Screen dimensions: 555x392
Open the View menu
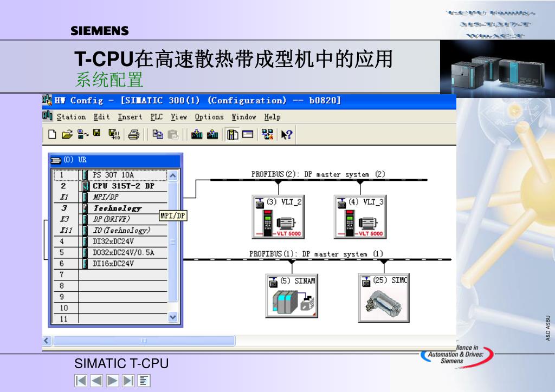179,116
